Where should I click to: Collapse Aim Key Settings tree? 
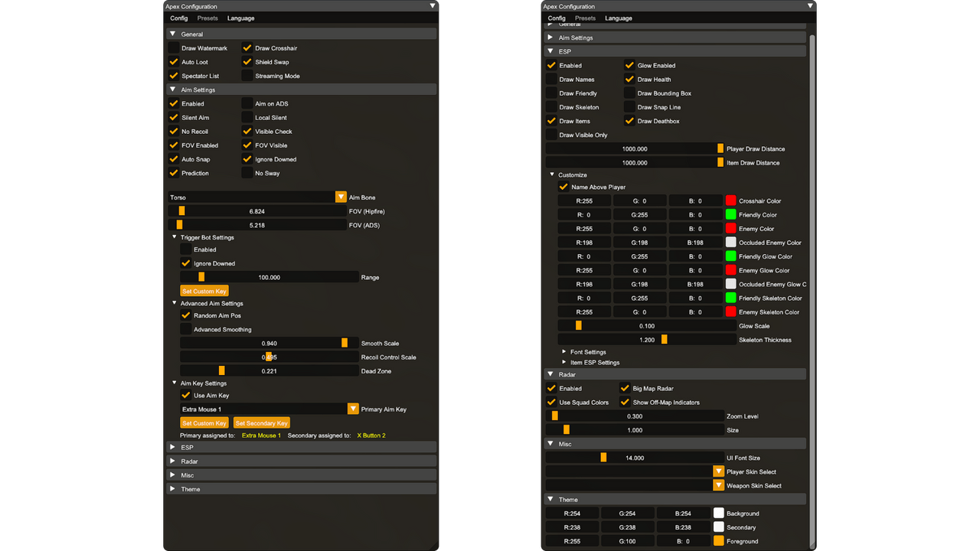coord(174,383)
